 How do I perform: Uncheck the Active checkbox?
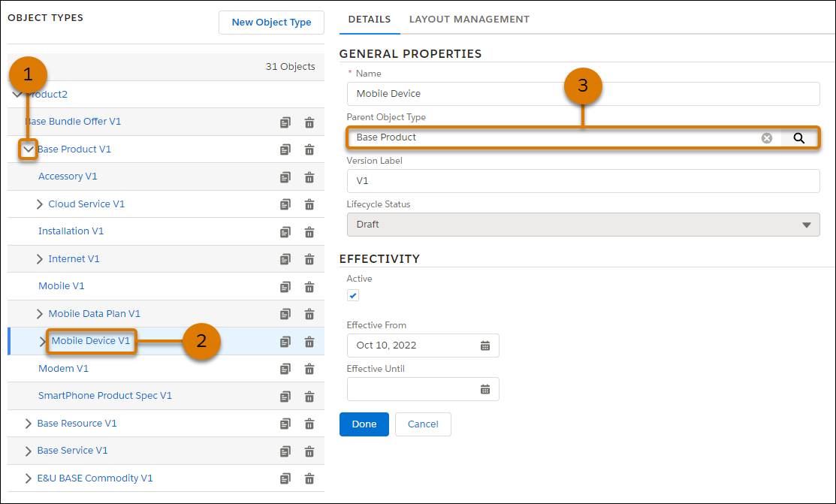point(353,295)
